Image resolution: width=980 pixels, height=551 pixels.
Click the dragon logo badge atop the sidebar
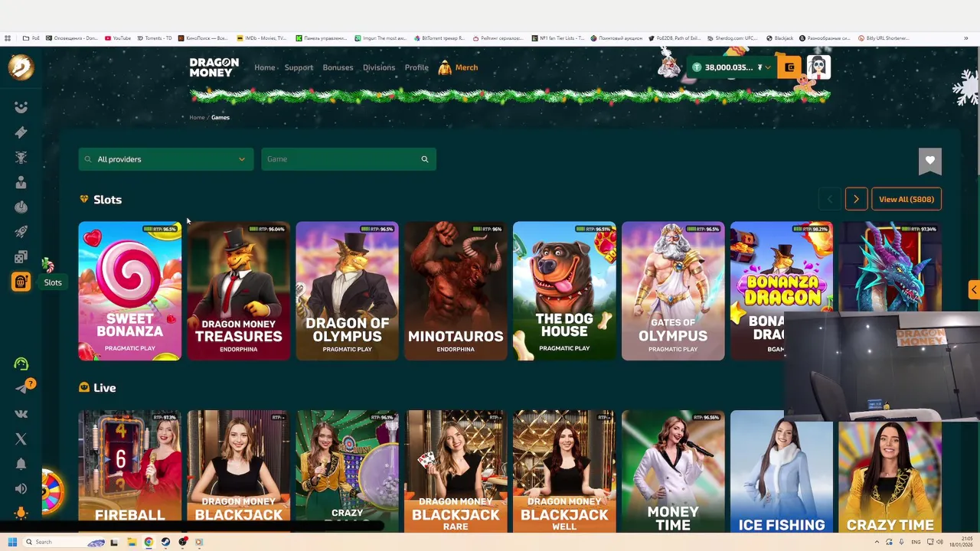[x=21, y=67]
